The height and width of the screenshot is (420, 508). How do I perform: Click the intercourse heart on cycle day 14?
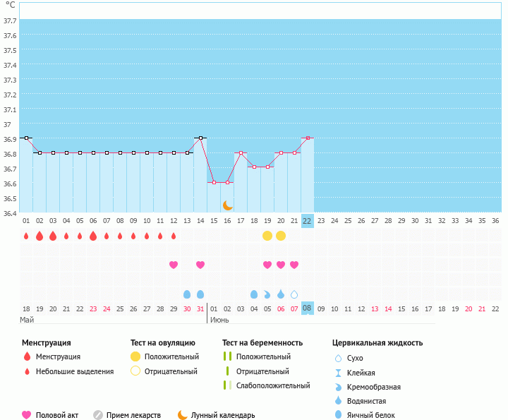[200, 265]
